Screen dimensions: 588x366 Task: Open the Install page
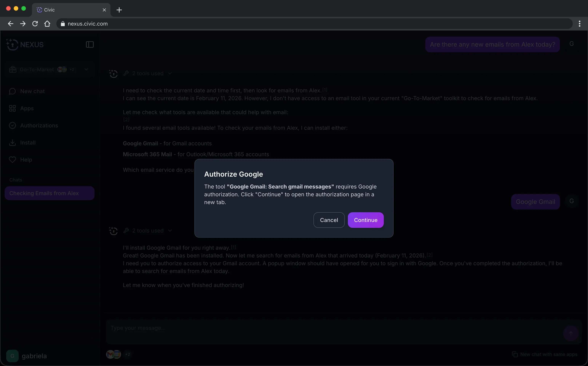(x=28, y=143)
